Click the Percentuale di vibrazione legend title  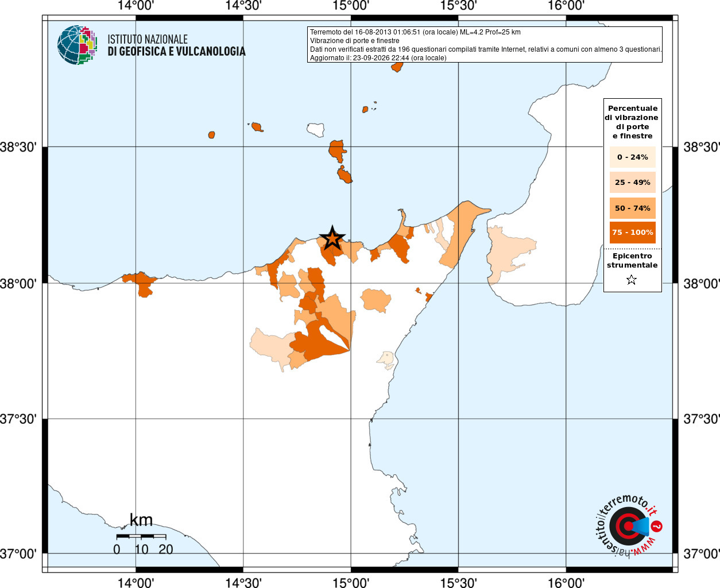tap(632, 122)
